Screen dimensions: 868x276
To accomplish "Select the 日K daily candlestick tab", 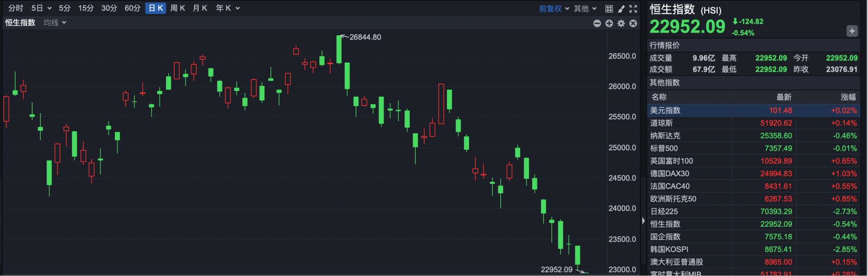I will click(156, 8).
